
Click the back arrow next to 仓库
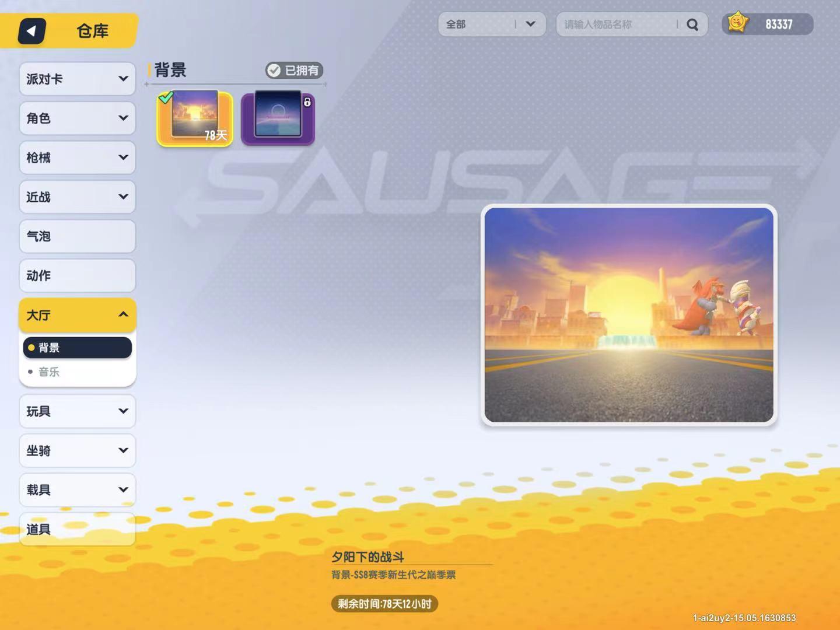click(32, 31)
